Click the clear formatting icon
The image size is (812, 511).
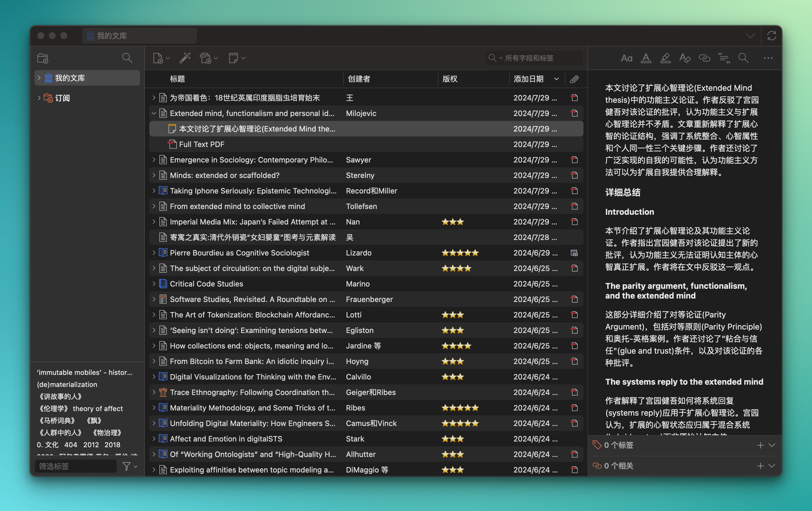[685, 58]
